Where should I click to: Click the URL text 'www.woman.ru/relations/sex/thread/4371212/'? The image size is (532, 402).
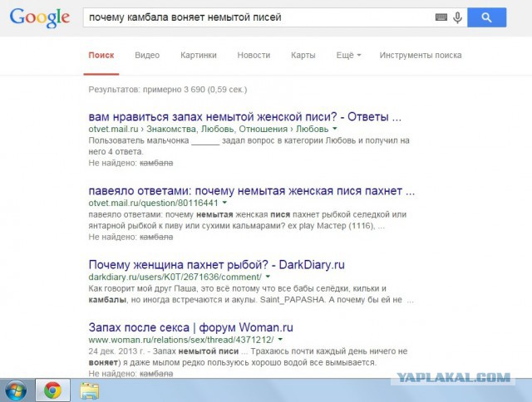[x=181, y=340]
